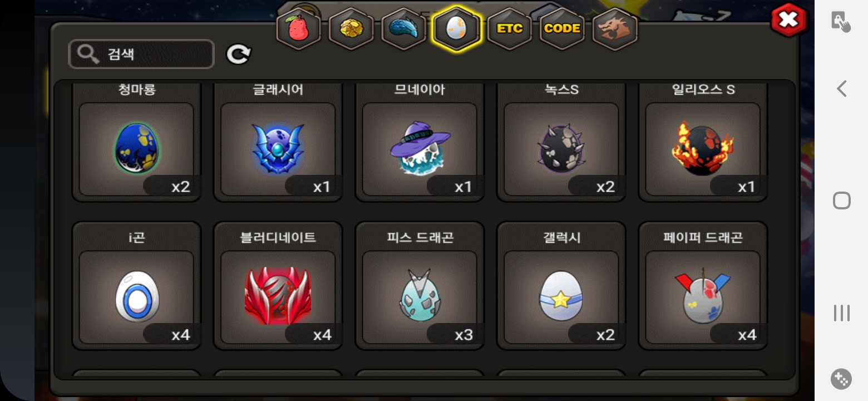Screen dimensions: 868x401
Task: Choose the 글래시어 ice-winged egg
Action: tap(278, 149)
